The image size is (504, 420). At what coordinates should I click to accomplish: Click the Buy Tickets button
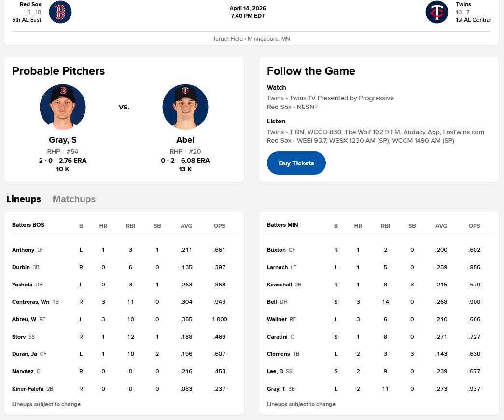(296, 163)
